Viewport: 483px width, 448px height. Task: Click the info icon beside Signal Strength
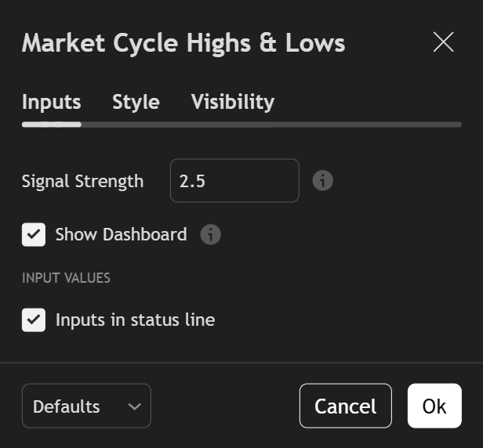coord(322,181)
